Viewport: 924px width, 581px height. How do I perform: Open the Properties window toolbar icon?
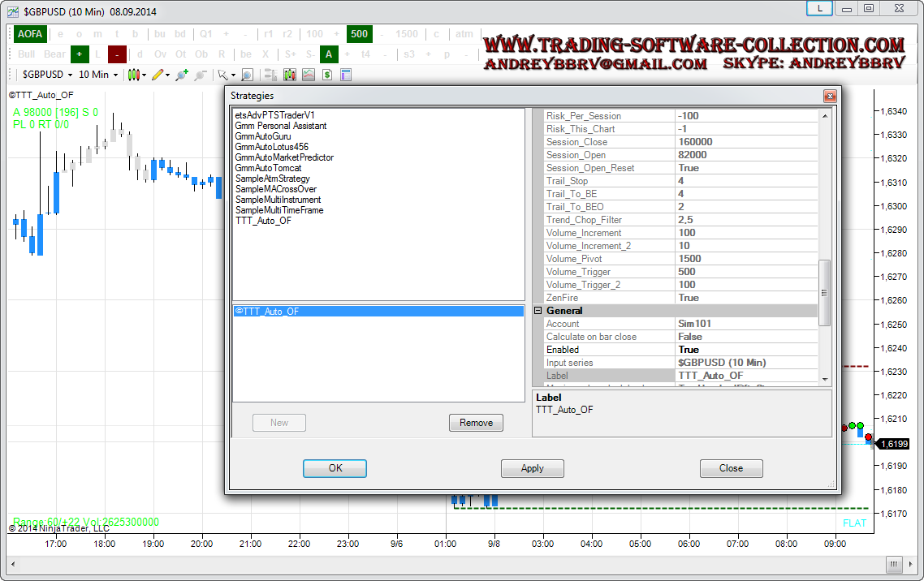tap(346, 75)
